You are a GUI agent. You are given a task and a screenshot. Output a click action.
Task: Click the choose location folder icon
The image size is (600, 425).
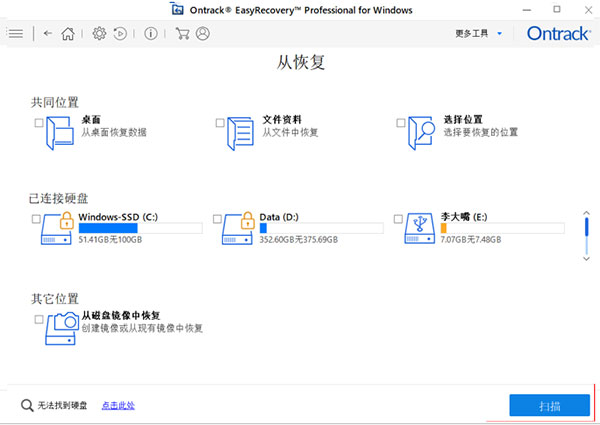(x=421, y=133)
